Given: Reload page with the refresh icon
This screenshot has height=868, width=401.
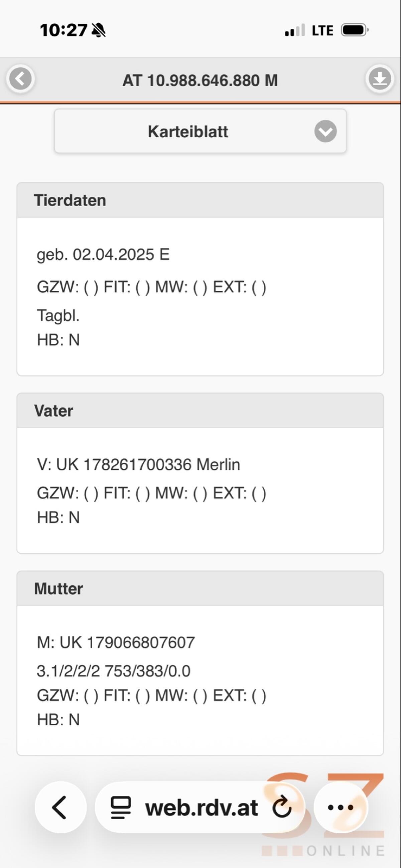Looking at the screenshot, I should pos(282,807).
